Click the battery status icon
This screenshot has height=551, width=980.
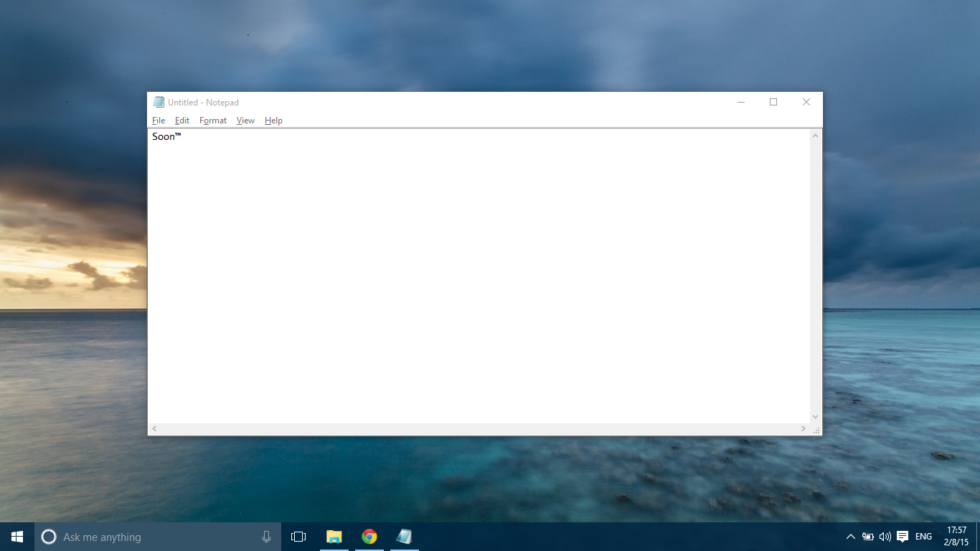[867, 536]
